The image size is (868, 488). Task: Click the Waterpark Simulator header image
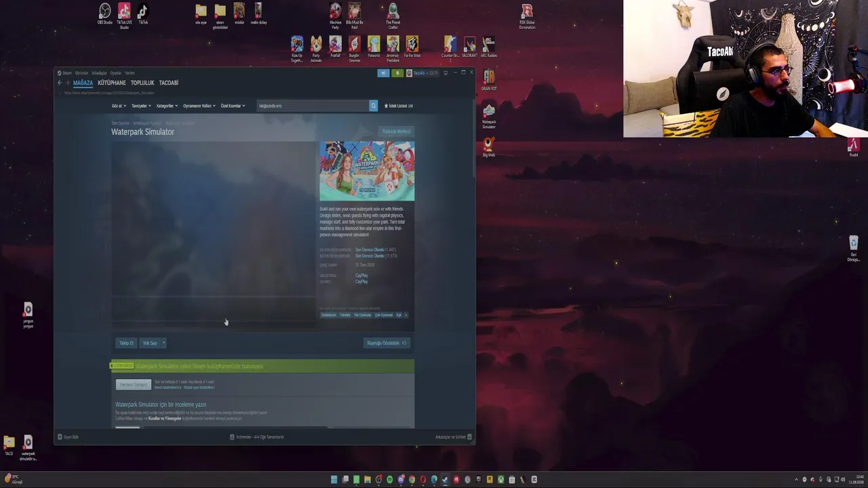(x=367, y=171)
